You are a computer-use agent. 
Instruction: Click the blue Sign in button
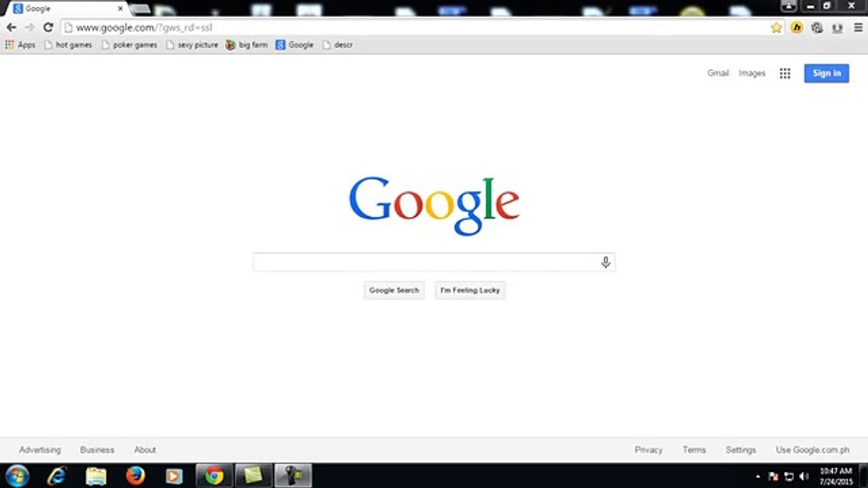[x=827, y=73]
